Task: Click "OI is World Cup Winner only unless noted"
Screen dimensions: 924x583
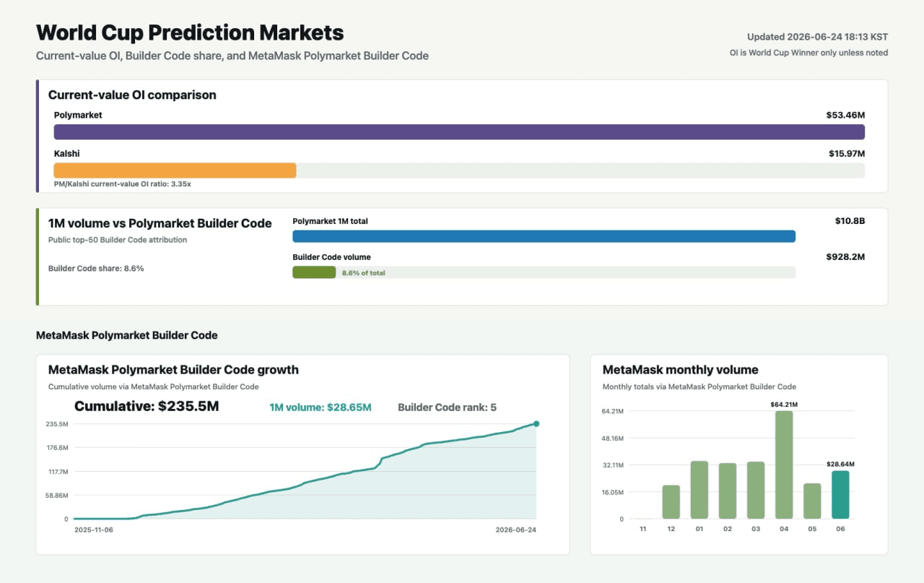Action: click(x=809, y=53)
